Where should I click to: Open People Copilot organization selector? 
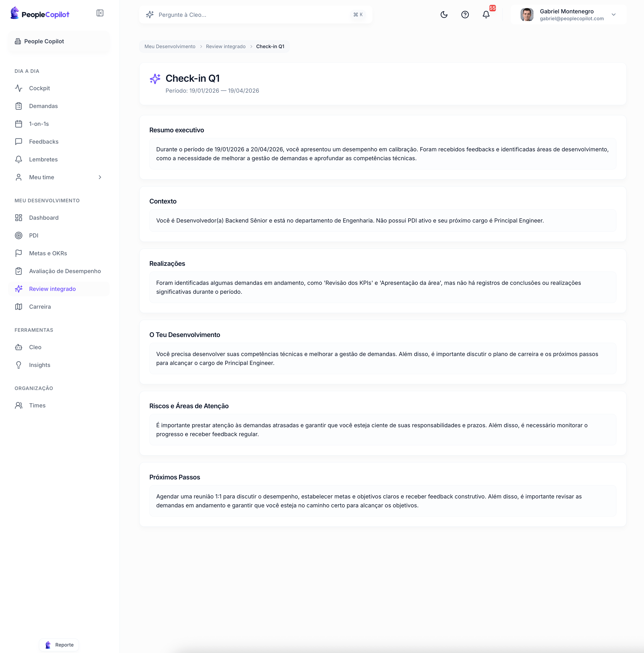pyautogui.click(x=59, y=41)
